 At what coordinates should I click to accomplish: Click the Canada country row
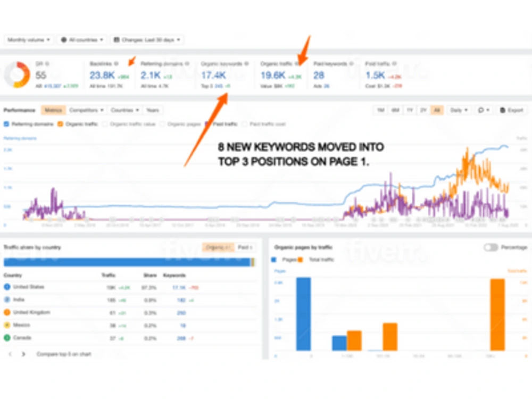tap(130, 338)
